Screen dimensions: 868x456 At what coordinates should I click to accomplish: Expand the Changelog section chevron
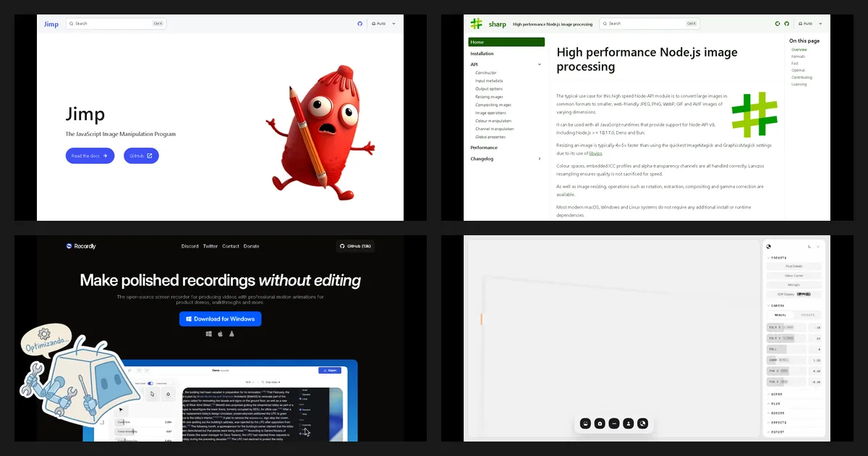tap(540, 159)
